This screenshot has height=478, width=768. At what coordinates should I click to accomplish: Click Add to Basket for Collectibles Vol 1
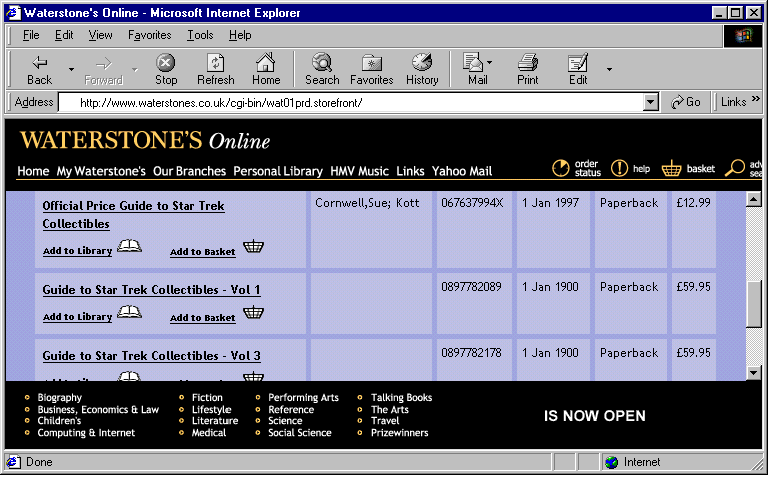203,318
